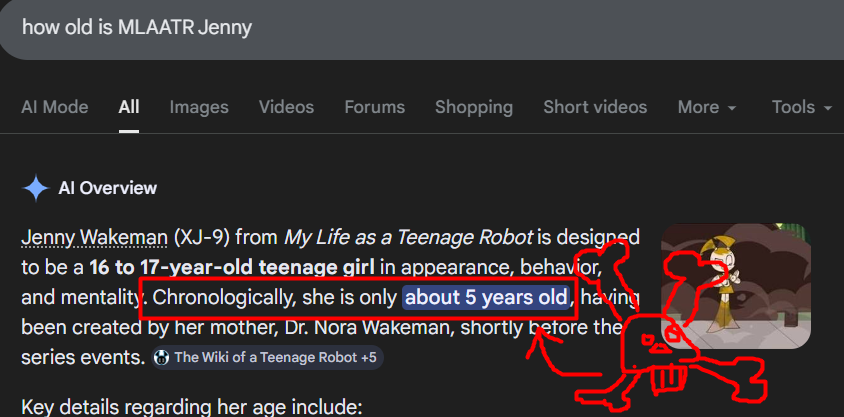Click the "Key details regarding her age include" line
The height and width of the screenshot is (417, 844).
tap(190, 406)
